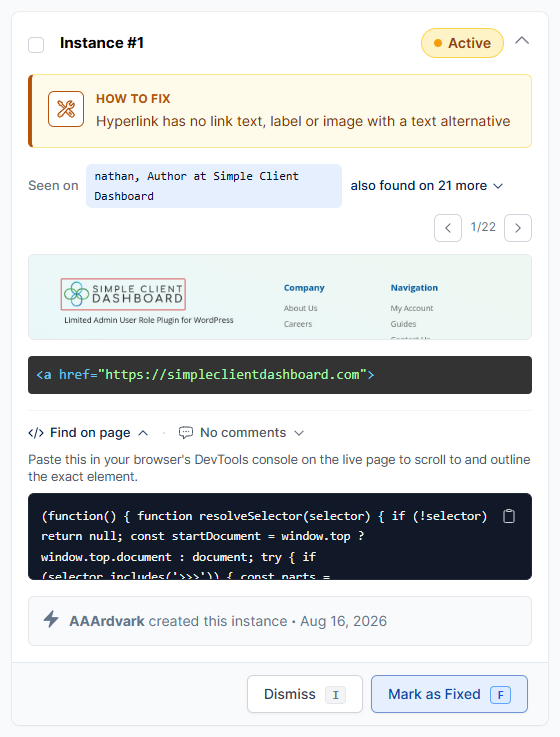Click the Hyperlink has no link text message
Image resolution: width=560 pixels, height=737 pixels.
tap(303, 121)
